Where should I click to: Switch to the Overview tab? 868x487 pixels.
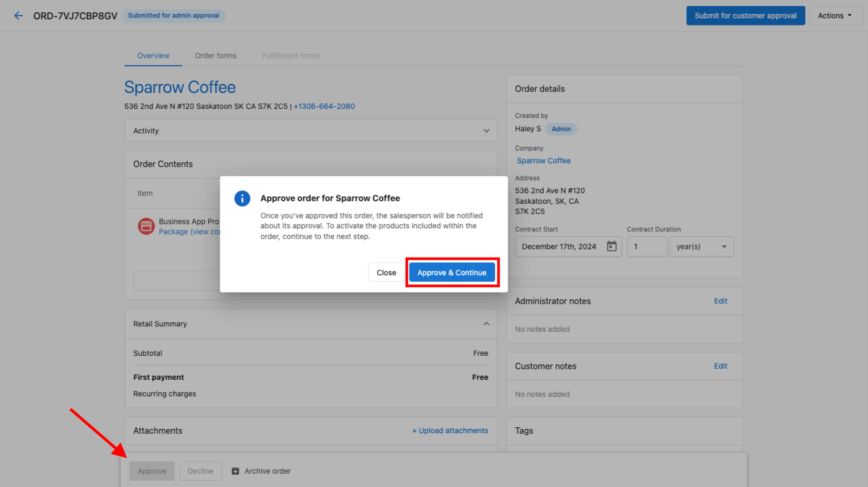[x=153, y=55]
